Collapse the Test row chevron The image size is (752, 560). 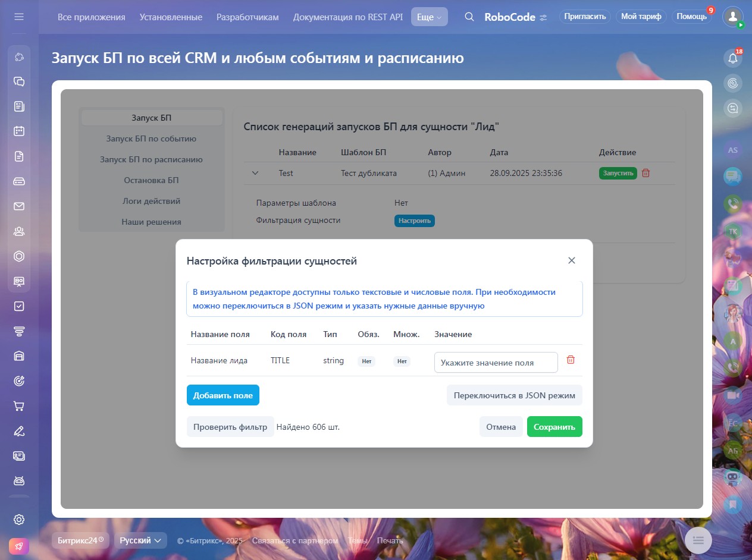(x=255, y=173)
